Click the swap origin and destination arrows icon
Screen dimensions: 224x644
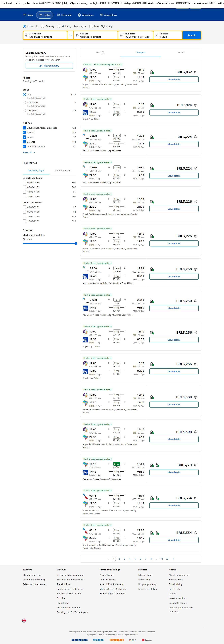[70, 35]
